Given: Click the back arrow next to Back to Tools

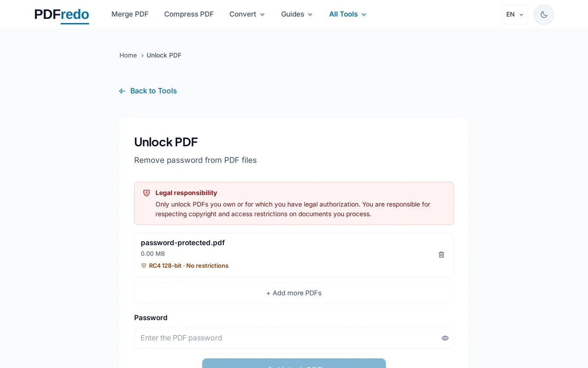Looking at the screenshot, I should (x=122, y=91).
